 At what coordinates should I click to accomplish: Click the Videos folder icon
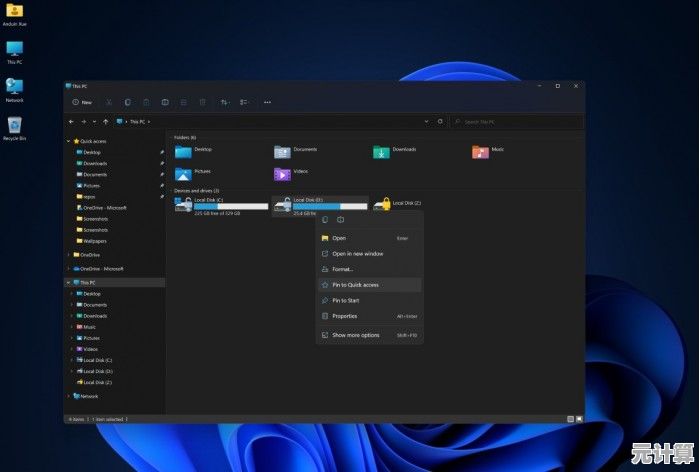click(x=282, y=174)
